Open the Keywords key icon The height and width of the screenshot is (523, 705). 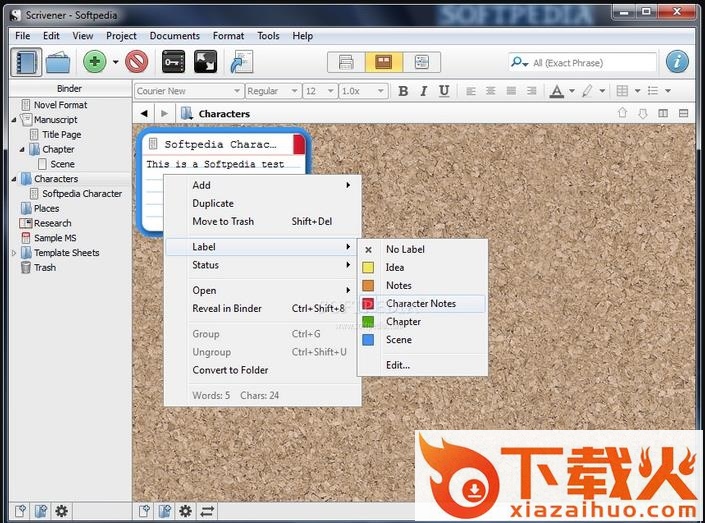[173, 62]
